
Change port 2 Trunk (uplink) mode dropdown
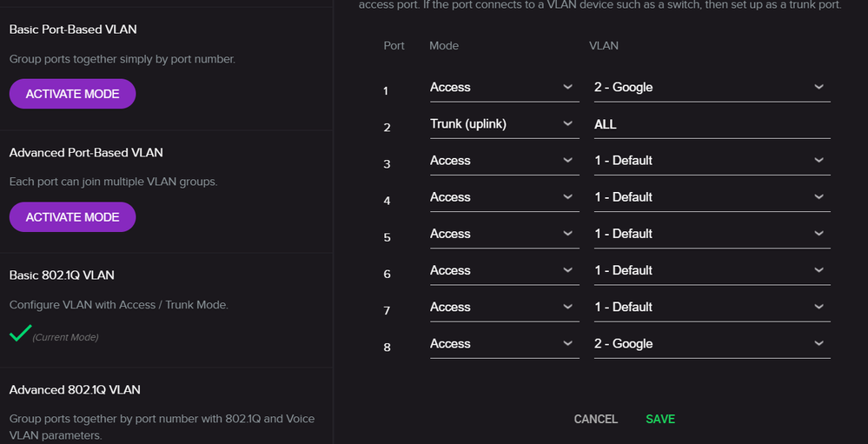[x=503, y=124]
